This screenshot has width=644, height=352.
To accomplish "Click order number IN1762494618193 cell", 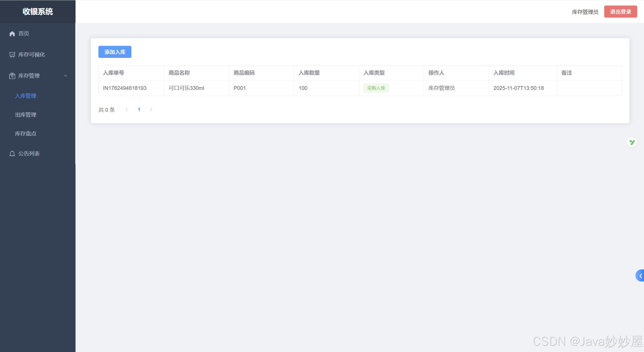I will [125, 88].
